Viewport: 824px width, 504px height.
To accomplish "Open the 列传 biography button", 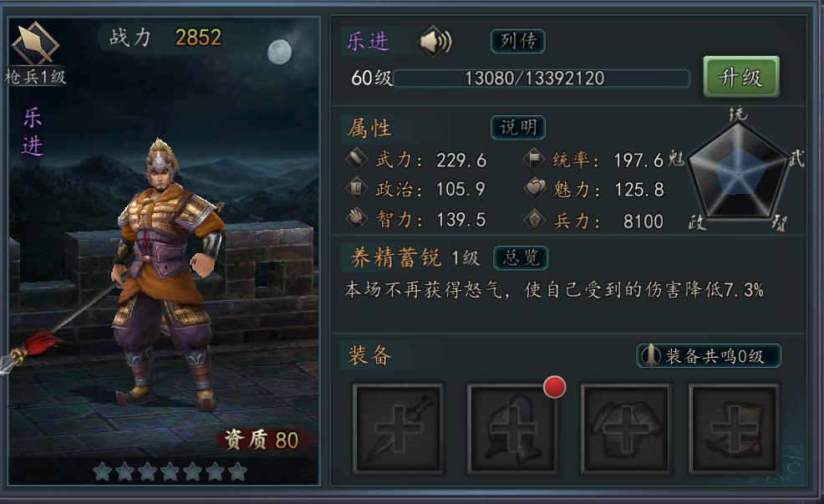I will [517, 41].
